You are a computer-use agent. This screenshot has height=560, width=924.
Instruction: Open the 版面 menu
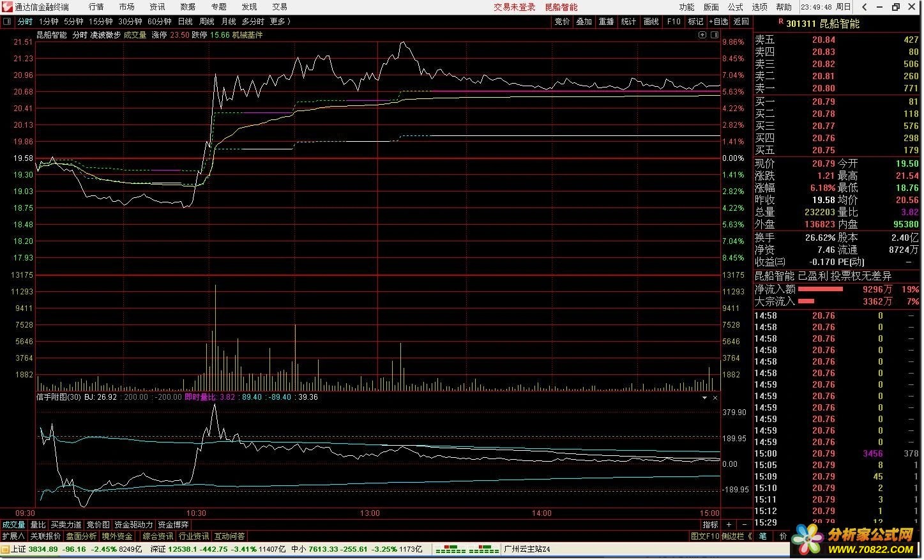(x=711, y=7)
